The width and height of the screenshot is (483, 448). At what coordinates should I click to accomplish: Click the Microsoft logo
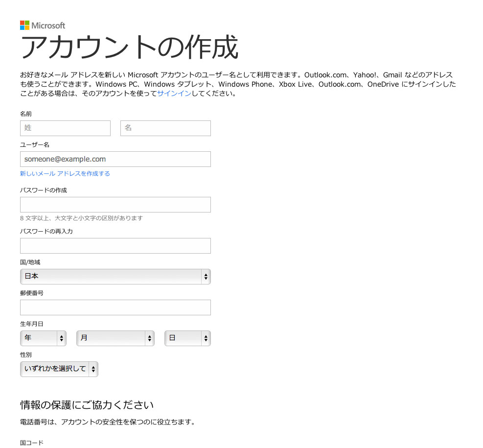pos(43,25)
